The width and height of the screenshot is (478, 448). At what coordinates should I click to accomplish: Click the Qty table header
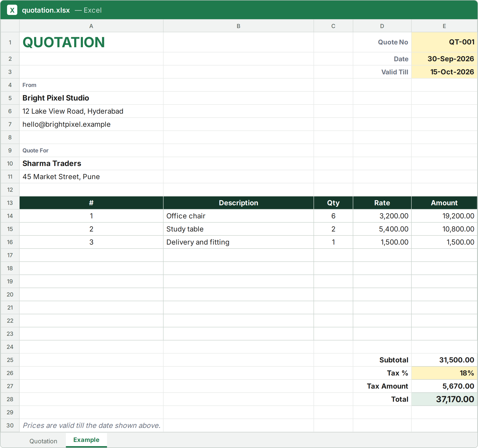333,203
